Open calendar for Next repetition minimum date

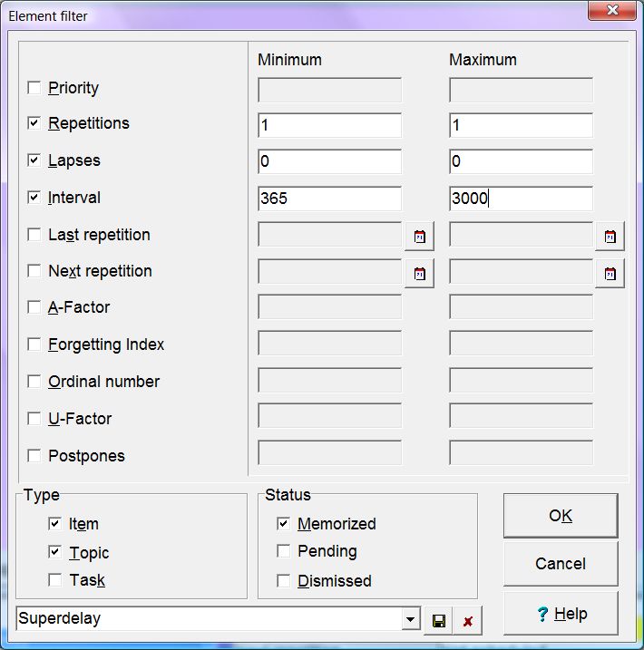(419, 273)
